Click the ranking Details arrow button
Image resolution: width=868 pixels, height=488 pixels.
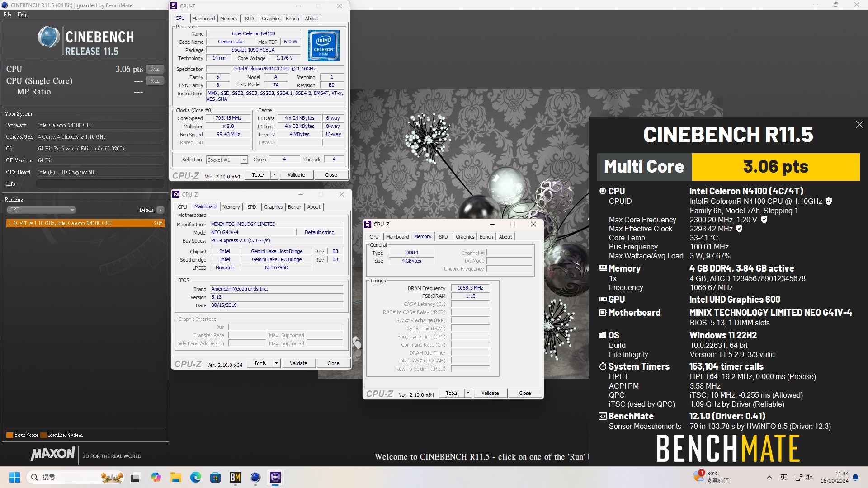160,210
